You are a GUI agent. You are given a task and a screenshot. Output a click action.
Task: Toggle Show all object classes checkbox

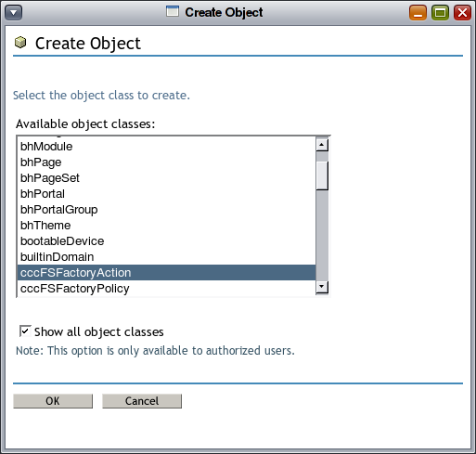click(25, 331)
